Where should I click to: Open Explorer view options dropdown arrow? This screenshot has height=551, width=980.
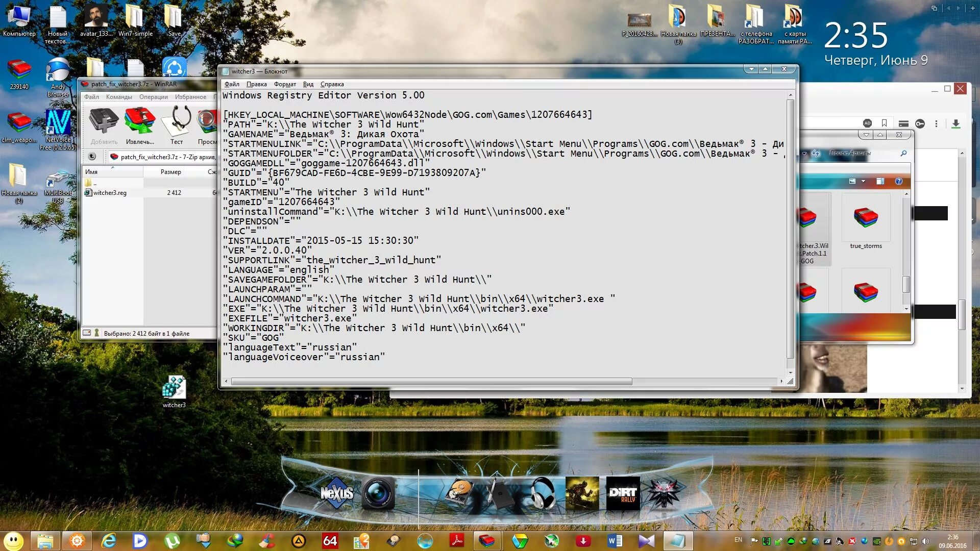coord(864,181)
